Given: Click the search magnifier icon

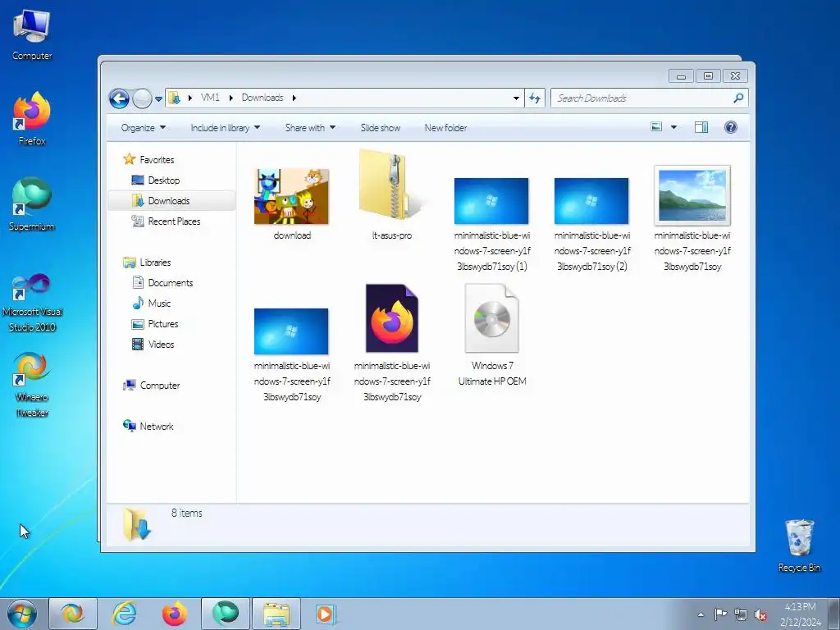Looking at the screenshot, I should pos(739,98).
